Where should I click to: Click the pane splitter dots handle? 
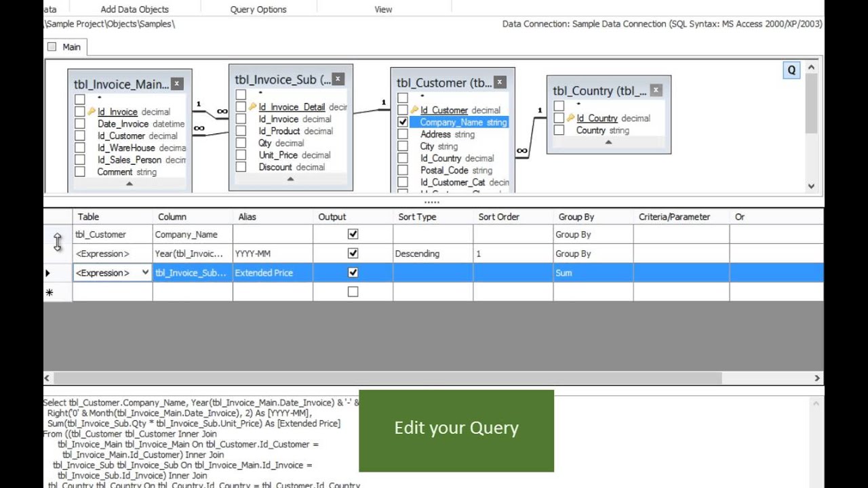(x=432, y=202)
